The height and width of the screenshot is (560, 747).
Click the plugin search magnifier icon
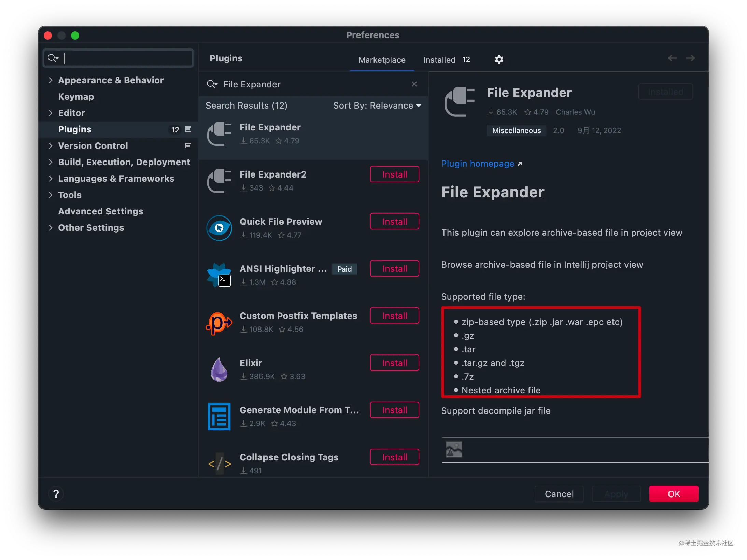point(212,84)
